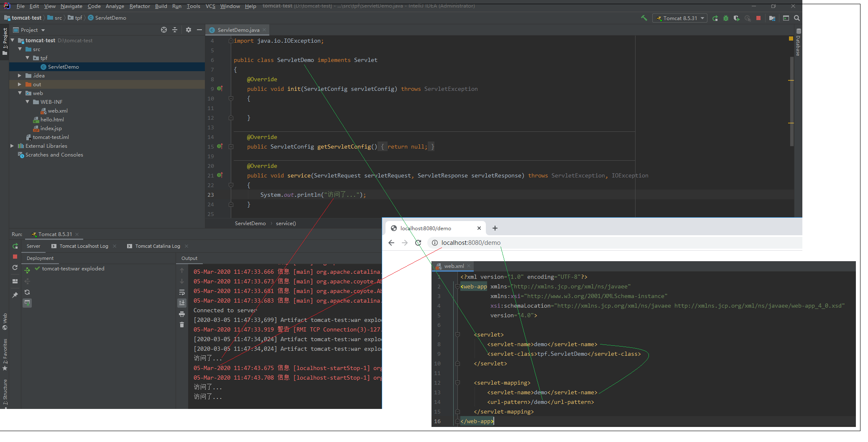
Task: Rerun Tomcat from the main toolbar
Action: pos(715,18)
